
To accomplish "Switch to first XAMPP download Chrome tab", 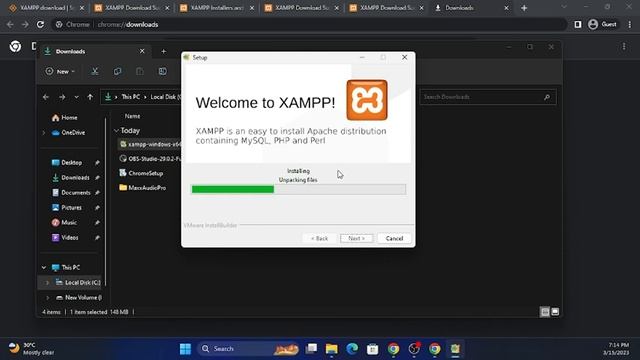I will 46,8.
